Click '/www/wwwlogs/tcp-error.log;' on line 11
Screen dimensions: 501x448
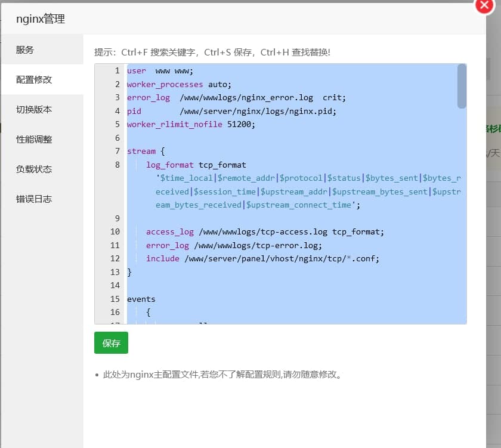pyautogui.click(x=258, y=245)
